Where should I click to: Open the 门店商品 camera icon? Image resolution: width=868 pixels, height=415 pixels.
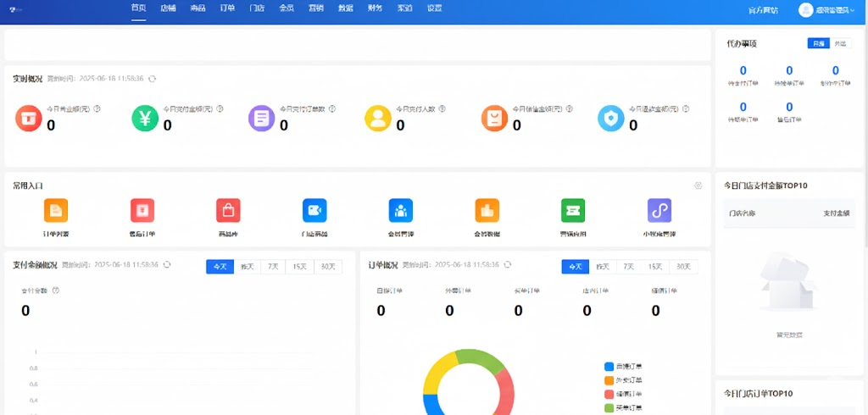[314, 210]
